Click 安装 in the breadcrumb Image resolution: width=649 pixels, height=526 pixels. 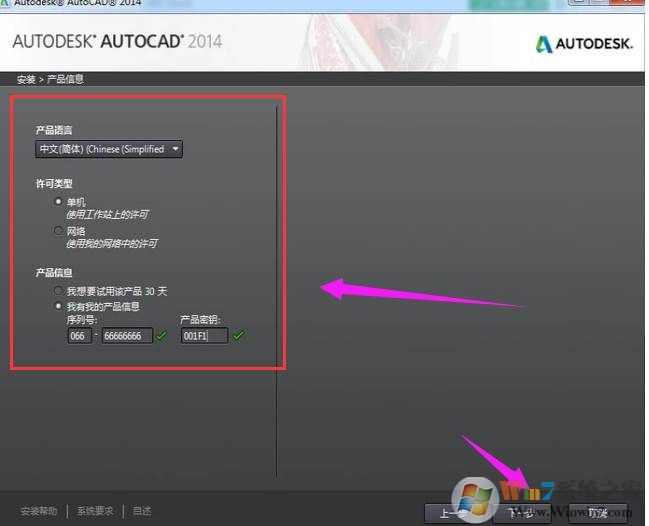point(27,78)
